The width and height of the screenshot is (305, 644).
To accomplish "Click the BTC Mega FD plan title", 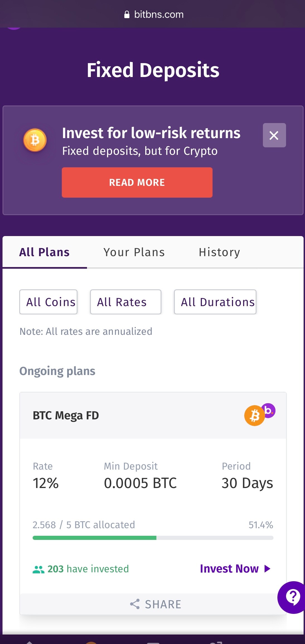I will click(x=66, y=415).
